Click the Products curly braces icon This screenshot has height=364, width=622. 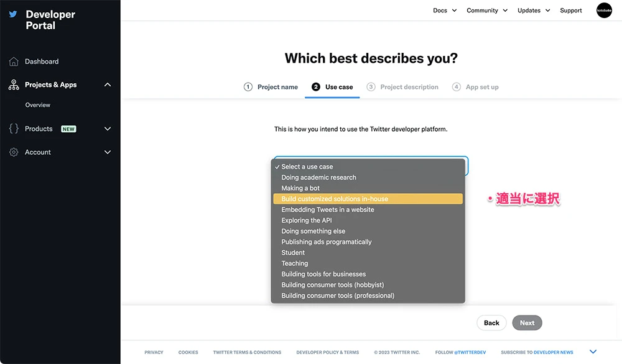pyautogui.click(x=14, y=129)
